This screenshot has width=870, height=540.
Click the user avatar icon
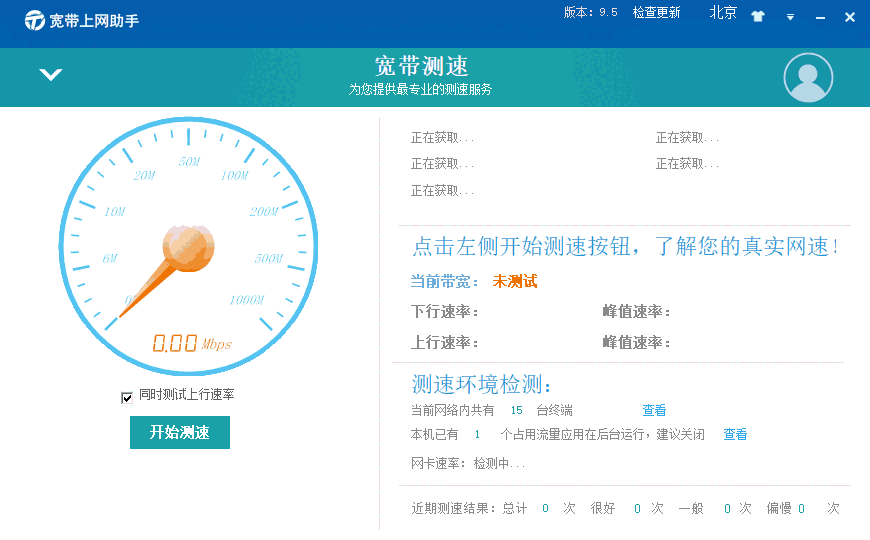808,78
